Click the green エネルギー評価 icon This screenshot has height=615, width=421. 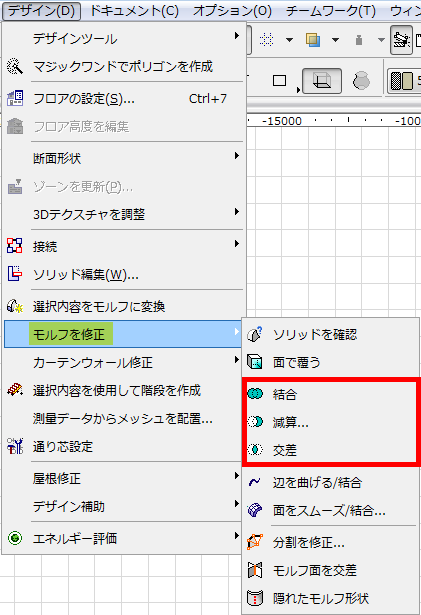click(15, 538)
